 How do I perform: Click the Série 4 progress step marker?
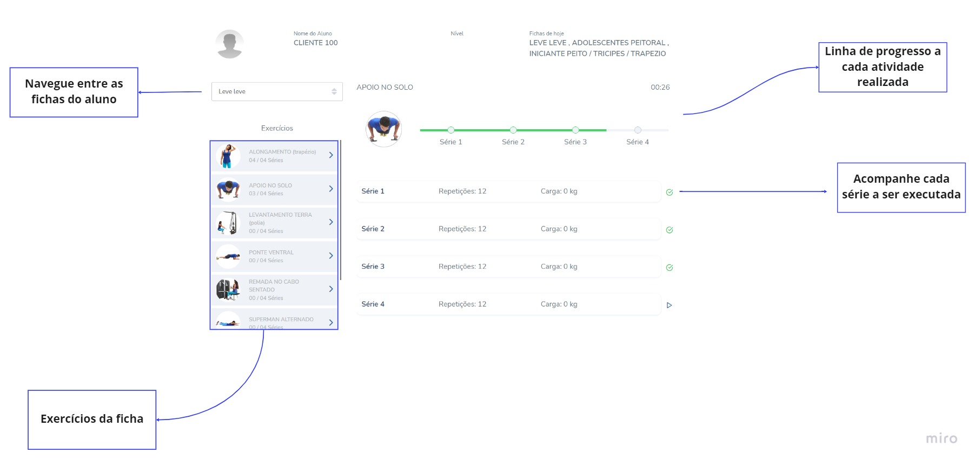638,130
